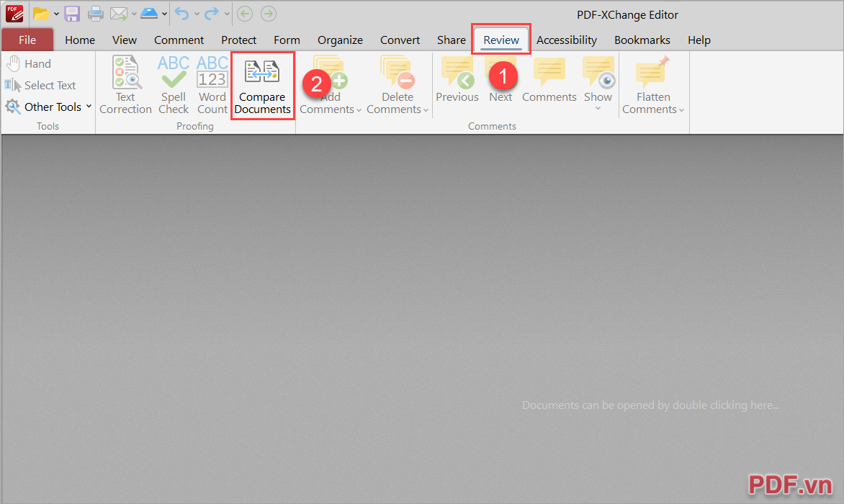The width and height of the screenshot is (844, 504).
Task: Open the Text Correction tool
Action: (x=125, y=85)
